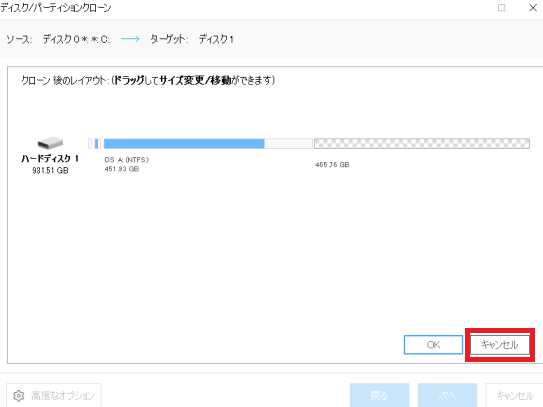This screenshot has height=407, width=543.
Task: Select the OS A: (NTFS) partition bar
Action: point(208,143)
